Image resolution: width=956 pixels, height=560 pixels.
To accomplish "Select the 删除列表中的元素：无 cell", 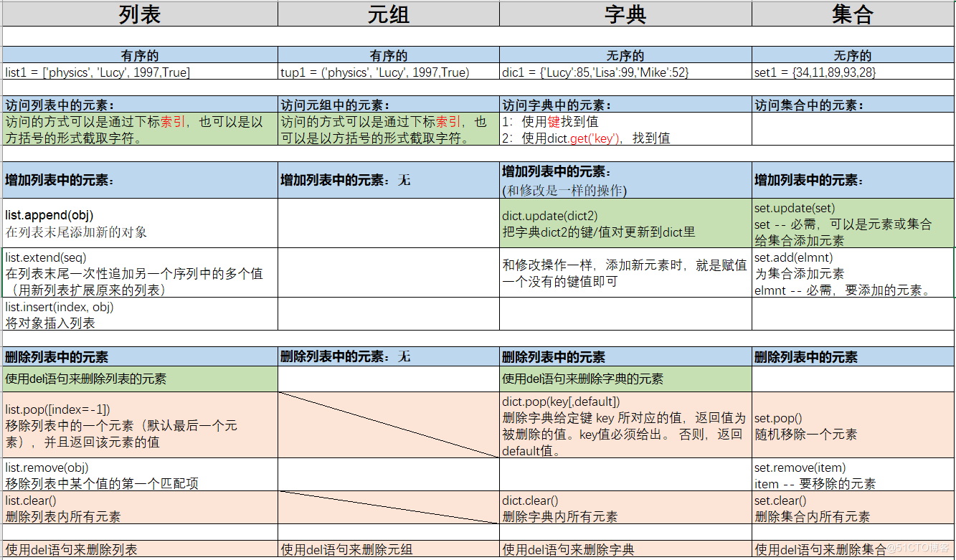I will click(x=389, y=356).
